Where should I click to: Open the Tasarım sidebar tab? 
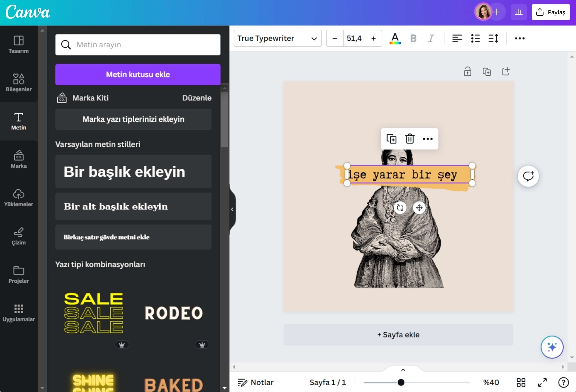click(19, 45)
